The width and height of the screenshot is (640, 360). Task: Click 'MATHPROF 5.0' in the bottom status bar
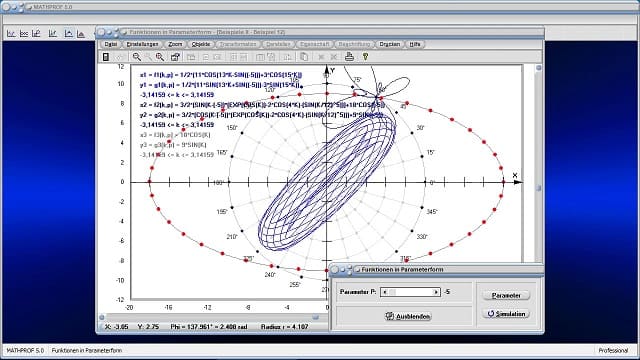(25, 350)
